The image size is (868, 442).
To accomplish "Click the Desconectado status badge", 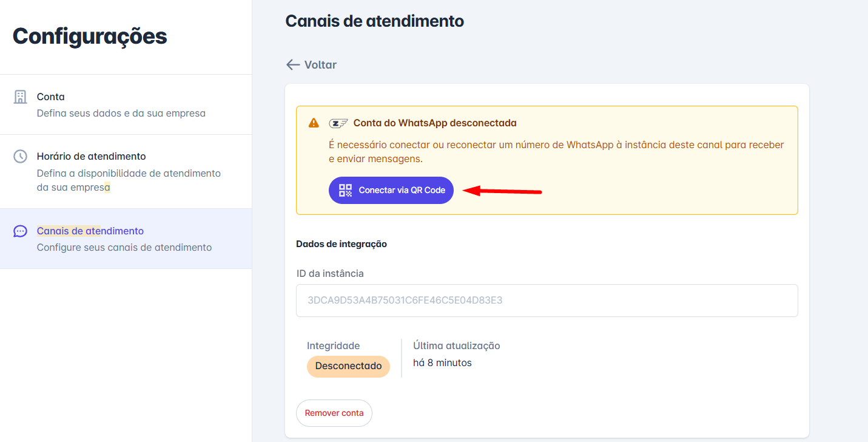I will [348, 366].
